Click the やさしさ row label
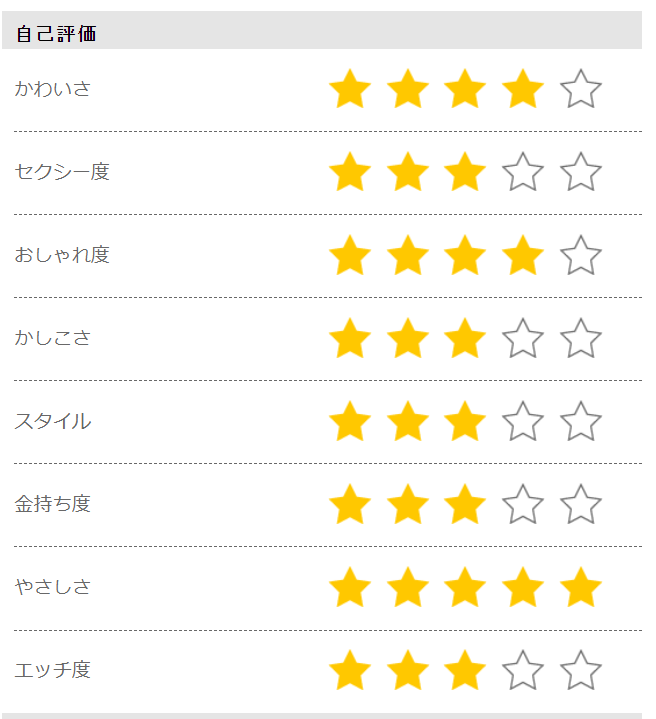This screenshot has width=656, height=719. (52, 587)
